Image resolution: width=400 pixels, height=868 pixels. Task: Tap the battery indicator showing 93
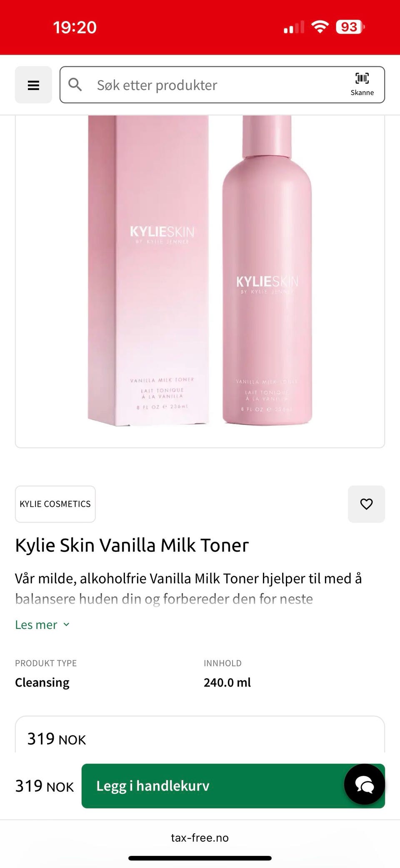click(350, 27)
